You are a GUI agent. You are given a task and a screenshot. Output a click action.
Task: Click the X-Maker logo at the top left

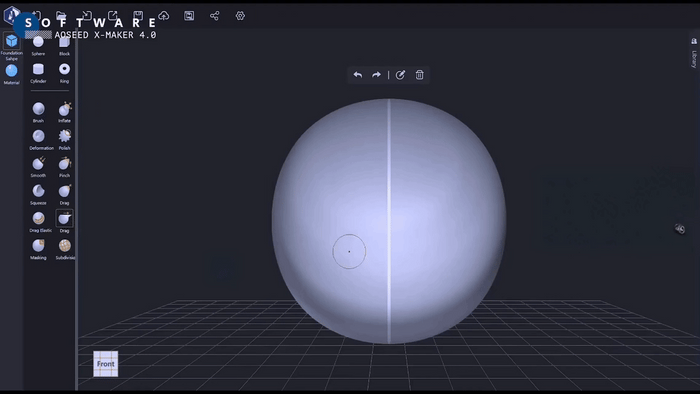12,15
